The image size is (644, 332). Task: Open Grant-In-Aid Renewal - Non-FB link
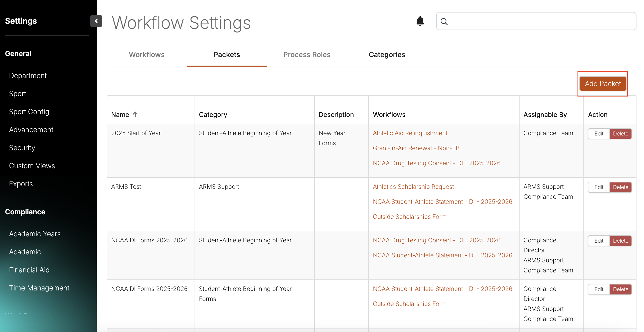click(x=416, y=148)
